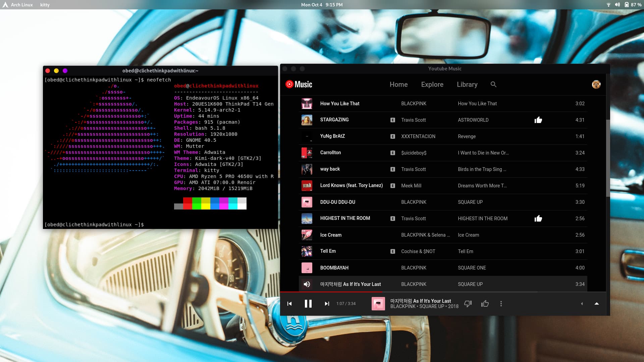Viewport: 644px width, 362px height.
Task: Click the YouTube Music logo
Action: (x=299, y=84)
